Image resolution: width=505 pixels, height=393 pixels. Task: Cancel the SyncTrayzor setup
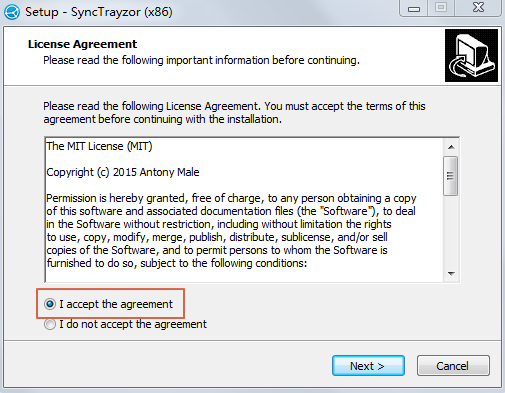click(x=453, y=366)
